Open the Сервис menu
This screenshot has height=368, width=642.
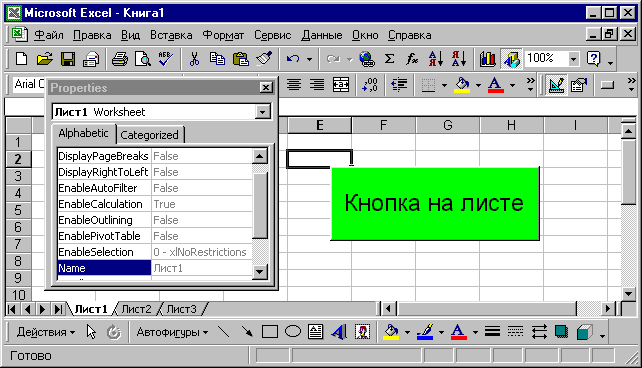coord(272,35)
